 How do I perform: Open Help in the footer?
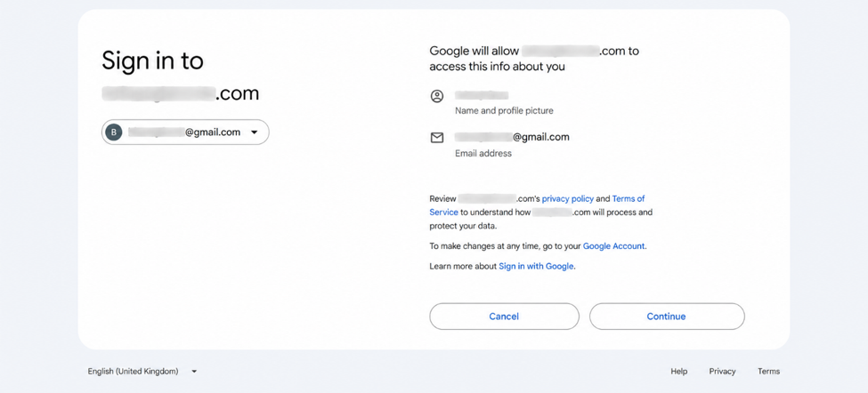click(x=678, y=372)
